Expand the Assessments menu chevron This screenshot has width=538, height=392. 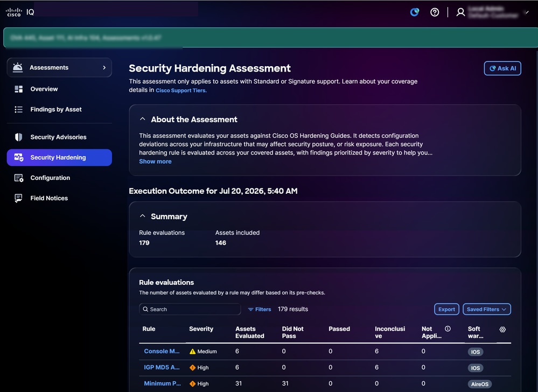[104, 67]
